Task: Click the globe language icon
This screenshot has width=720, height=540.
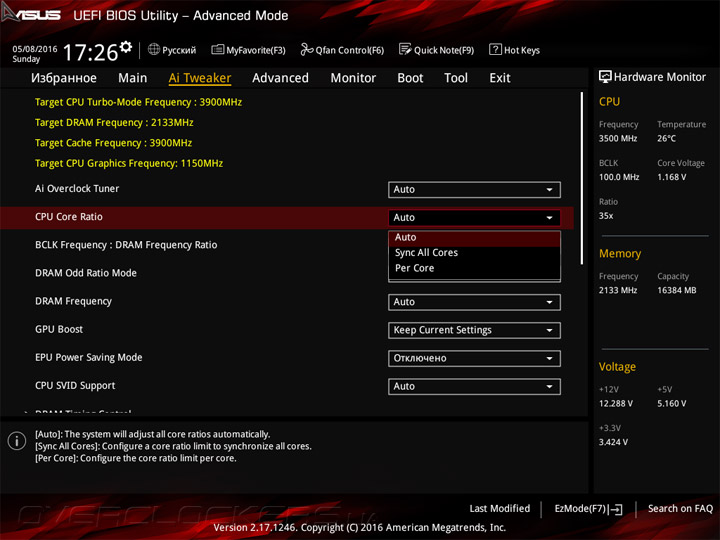Action: coord(154,49)
